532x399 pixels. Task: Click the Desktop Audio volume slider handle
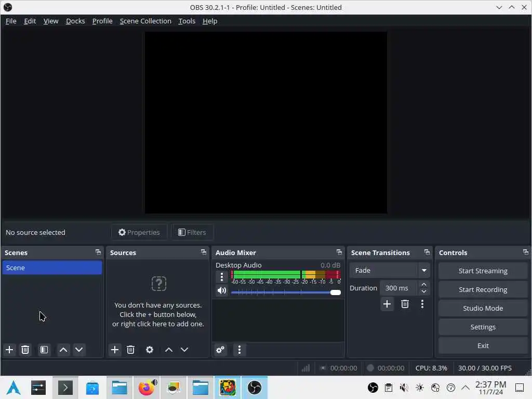click(x=336, y=292)
